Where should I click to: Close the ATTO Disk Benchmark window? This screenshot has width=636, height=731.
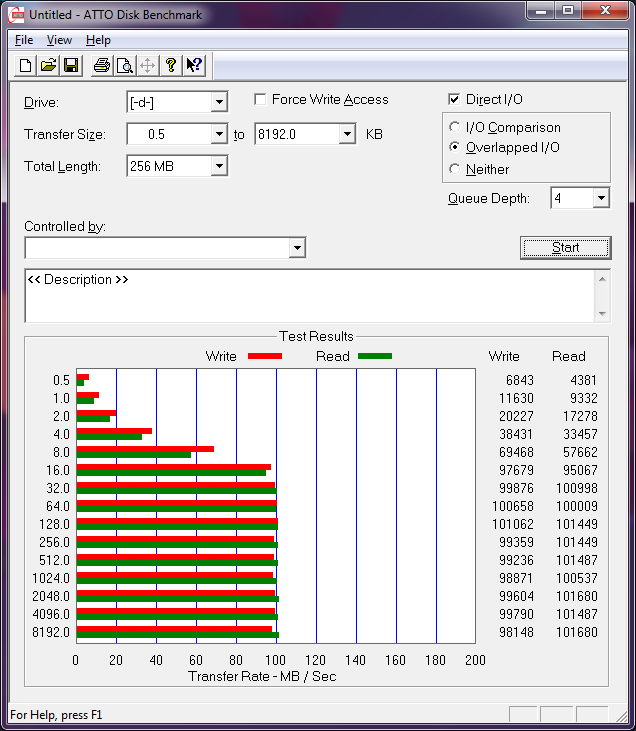(605, 10)
